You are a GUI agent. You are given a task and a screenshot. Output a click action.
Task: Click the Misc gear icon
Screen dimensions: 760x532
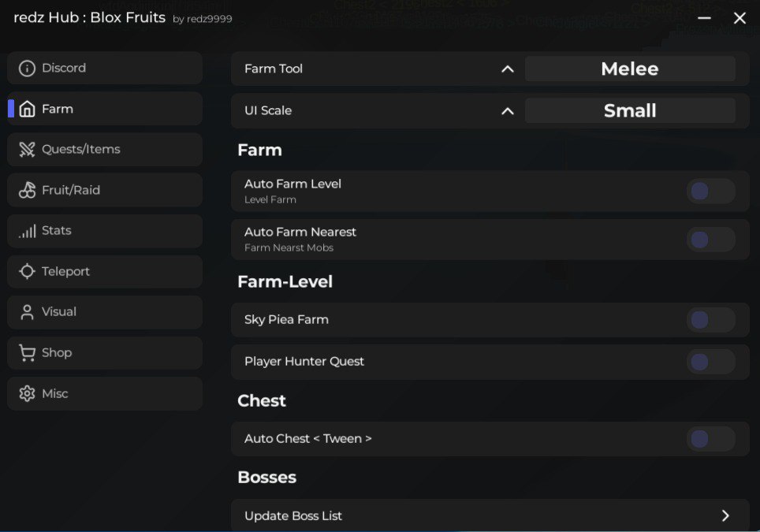point(28,393)
